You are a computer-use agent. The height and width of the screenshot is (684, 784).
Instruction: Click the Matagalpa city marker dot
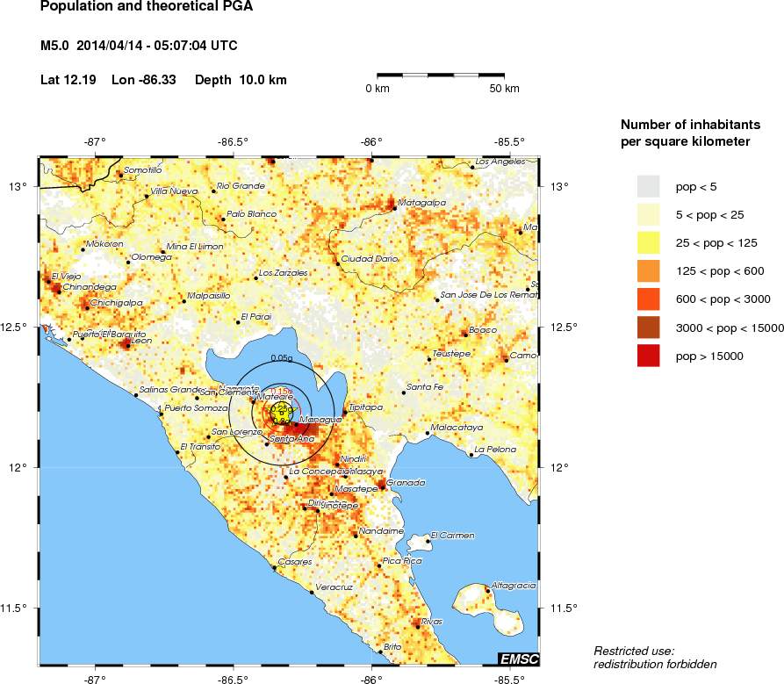(x=391, y=207)
